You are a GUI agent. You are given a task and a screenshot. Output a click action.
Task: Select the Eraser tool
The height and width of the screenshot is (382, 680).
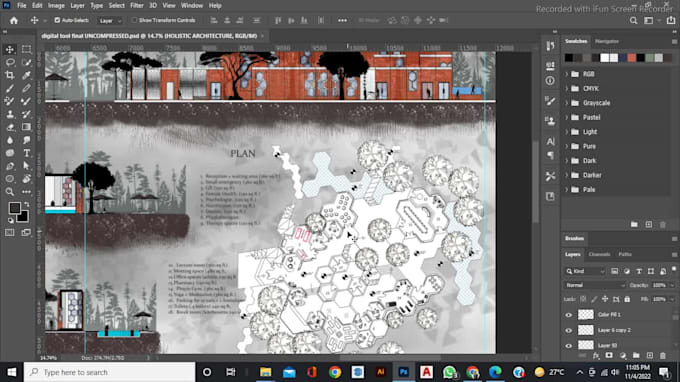(x=10, y=127)
